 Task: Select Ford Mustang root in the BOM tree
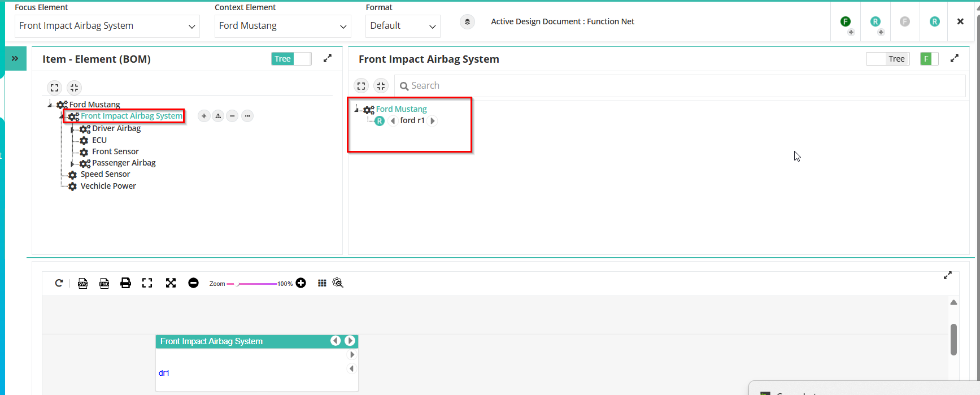pos(94,105)
